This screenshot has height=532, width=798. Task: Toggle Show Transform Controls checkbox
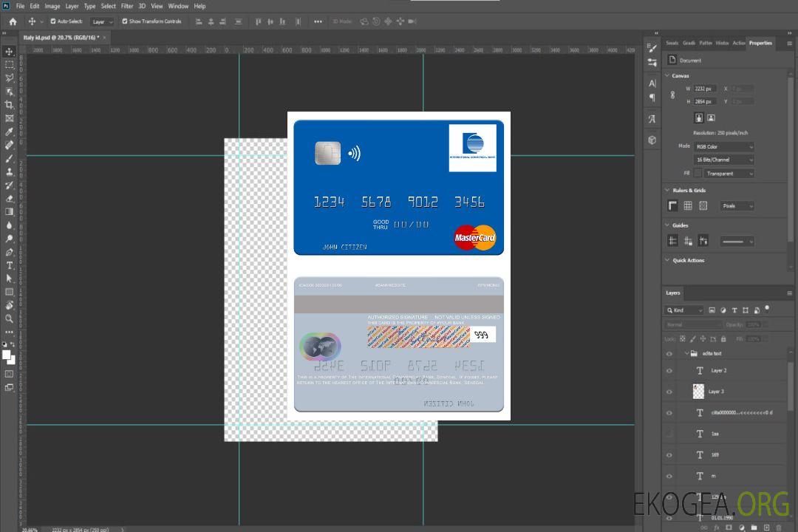[x=125, y=21]
